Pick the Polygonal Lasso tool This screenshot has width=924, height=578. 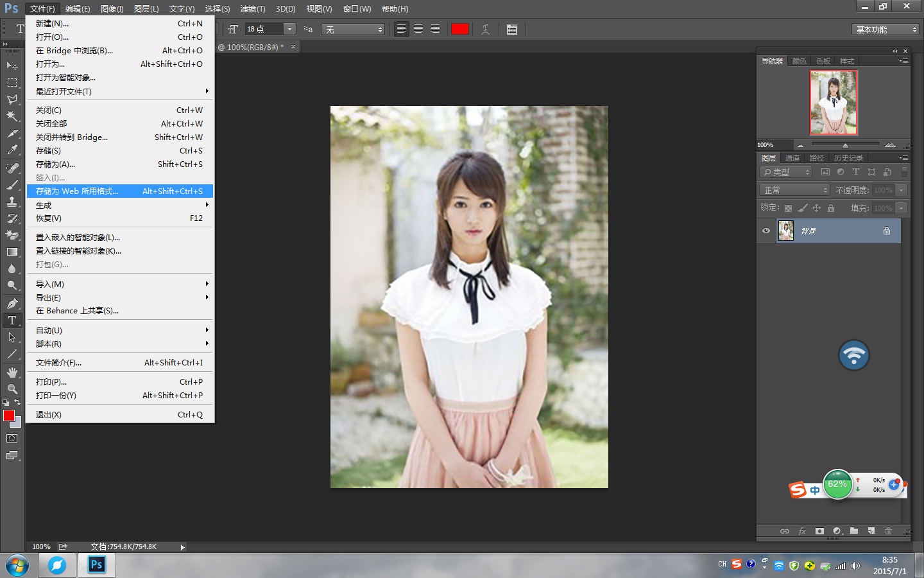tap(12, 100)
